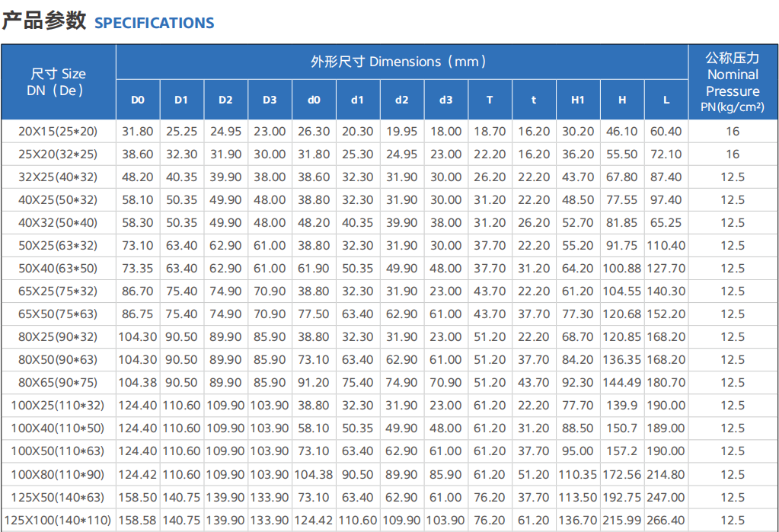The width and height of the screenshot is (779, 532).
Task: Click the row label 25X20(32*25)
Action: 58,155
